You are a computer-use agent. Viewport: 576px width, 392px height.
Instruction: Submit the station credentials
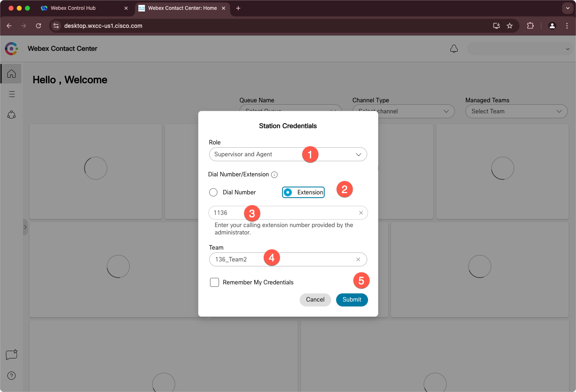tap(352, 300)
